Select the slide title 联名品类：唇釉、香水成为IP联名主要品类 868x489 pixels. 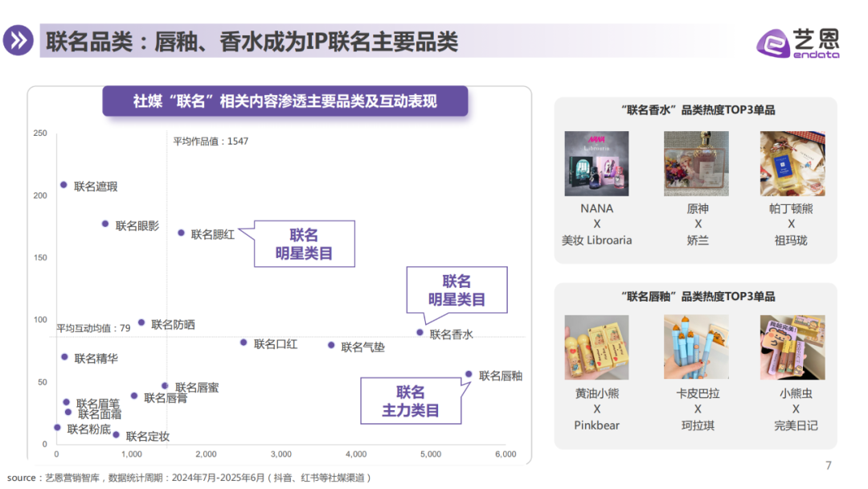point(252,42)
